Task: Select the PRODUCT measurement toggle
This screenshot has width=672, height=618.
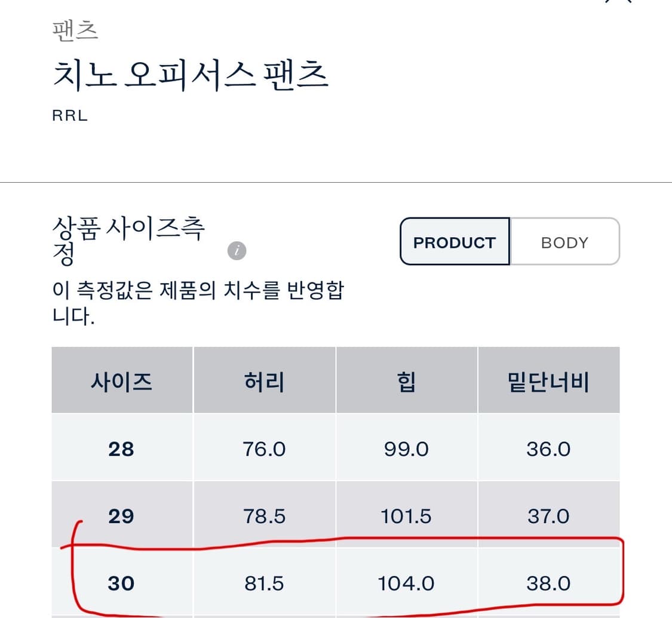Action: click(x=455, y=242)
